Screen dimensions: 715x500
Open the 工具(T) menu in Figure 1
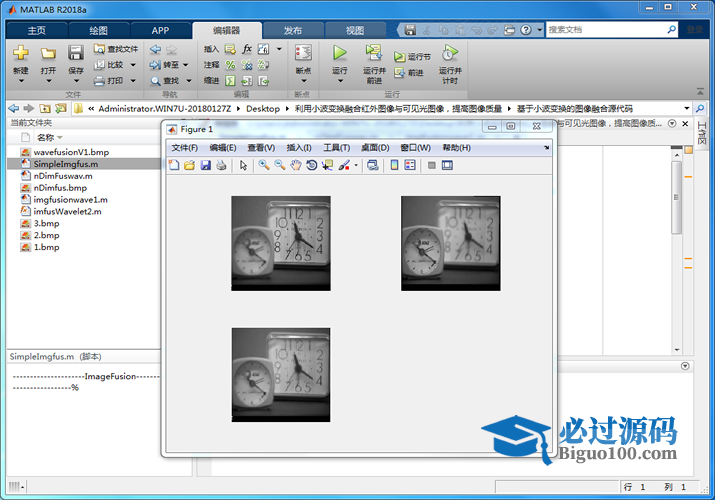(336, 148)
